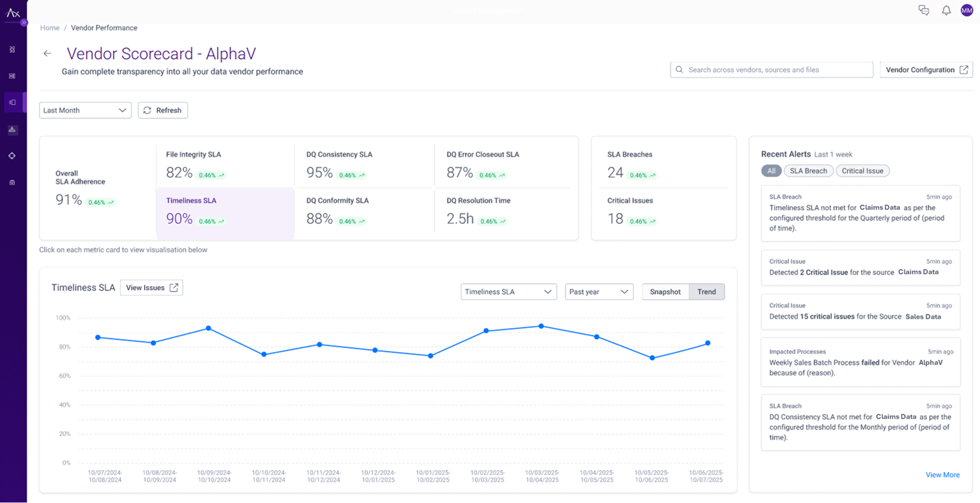The height and width of the screenshot is (503, 980).
Task: Filter alerts by Critical Issue chip
Action: 862,171
